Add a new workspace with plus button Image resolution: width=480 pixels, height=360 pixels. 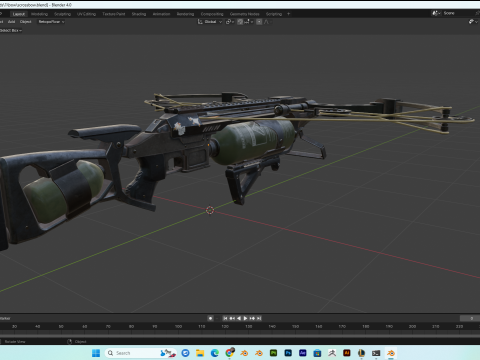(x=289, y=14)
